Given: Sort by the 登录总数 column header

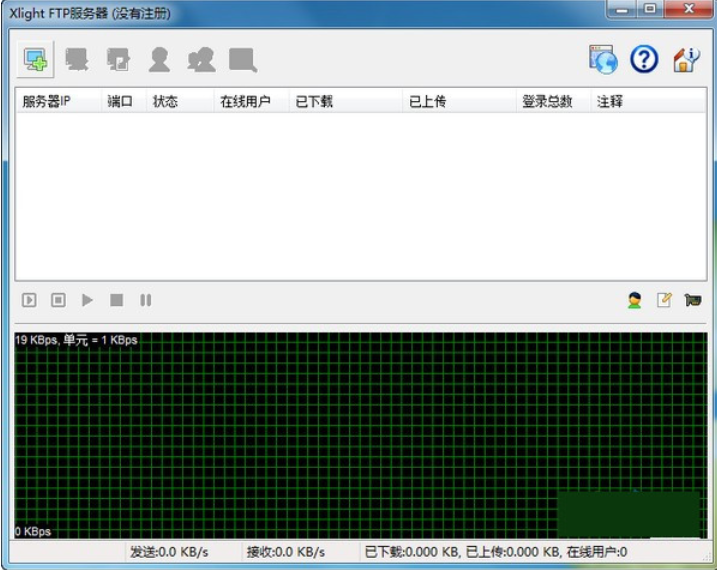Looking at the screenshot, I should click(553, 101).
